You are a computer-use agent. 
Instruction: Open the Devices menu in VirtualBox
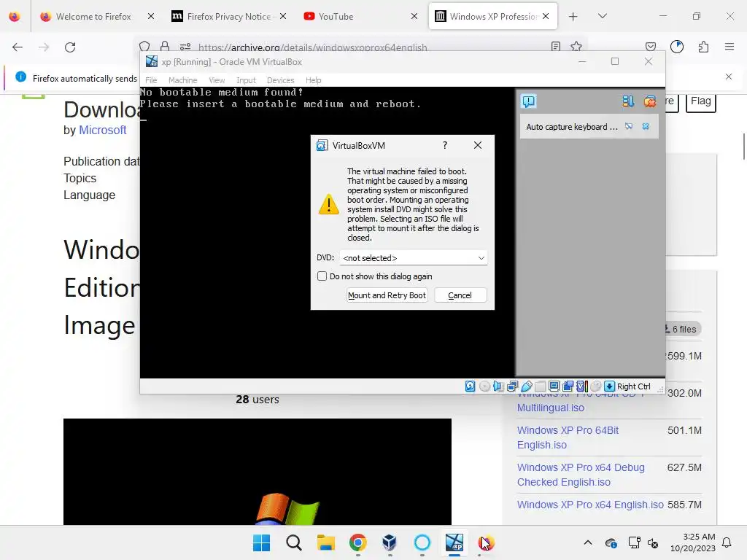tap(281, 80)
